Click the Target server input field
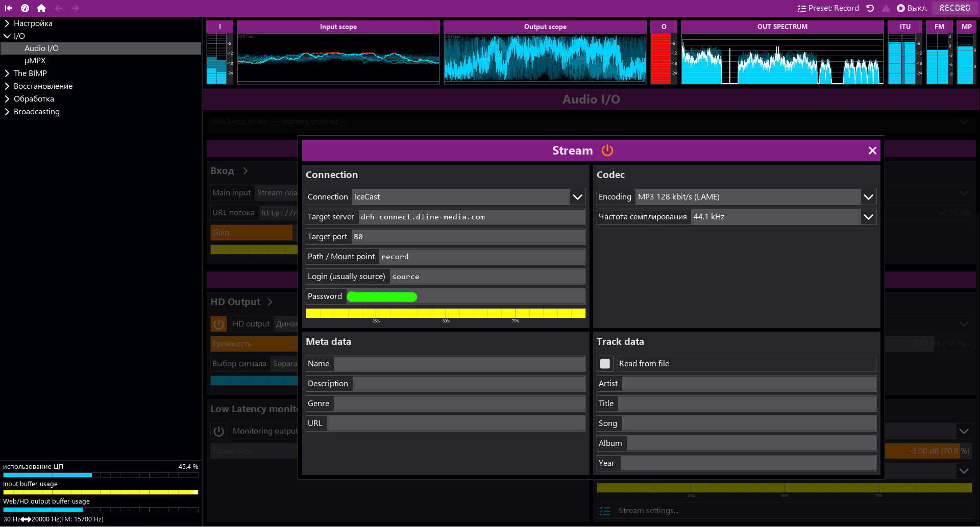The image size is (980, 527). coord(472,217)
